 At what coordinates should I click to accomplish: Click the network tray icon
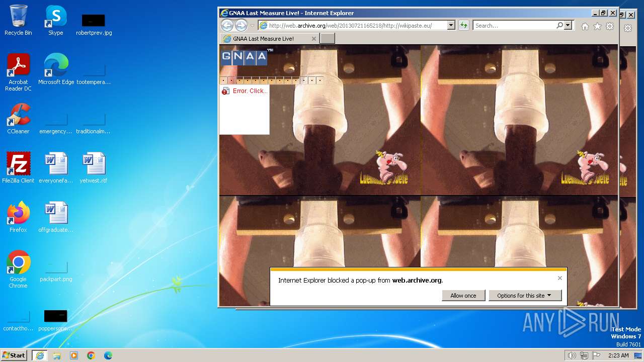[584, 355]
